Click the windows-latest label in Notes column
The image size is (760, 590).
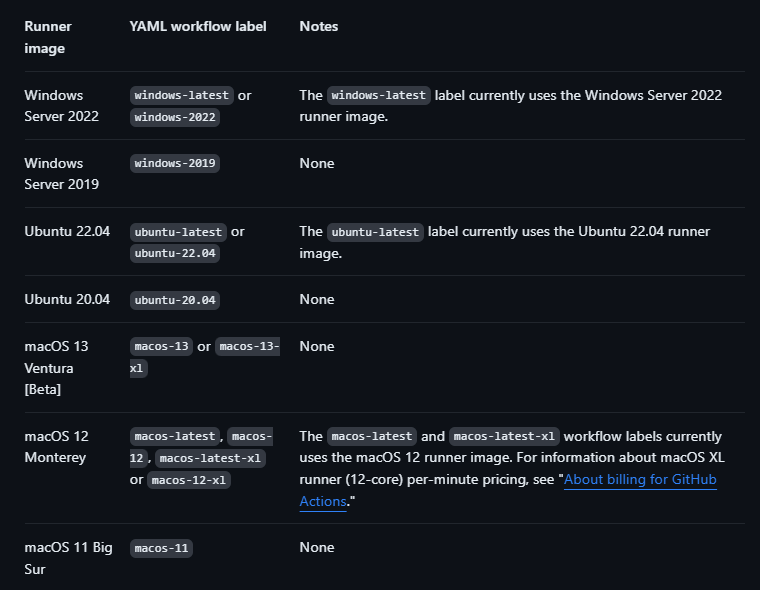(379, 96)
